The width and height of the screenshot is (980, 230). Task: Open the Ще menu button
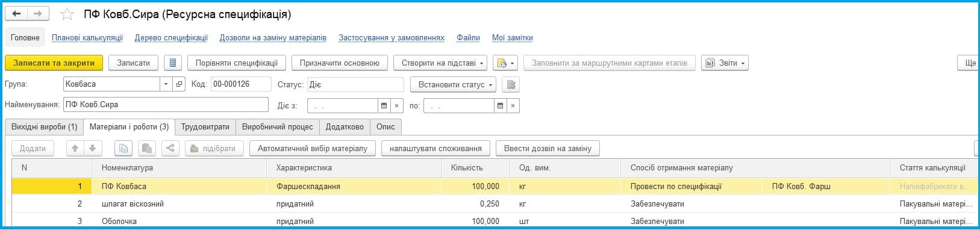[969, 63]
